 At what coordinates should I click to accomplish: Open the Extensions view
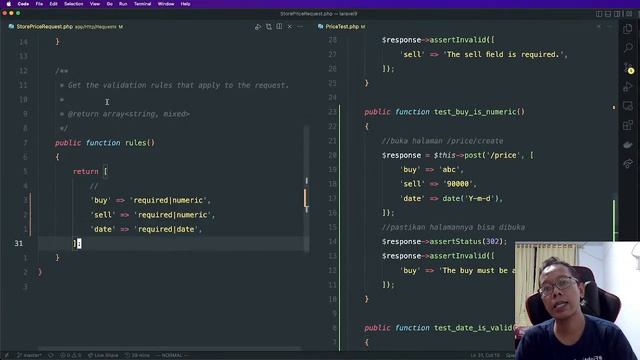(x=628, y=125)
